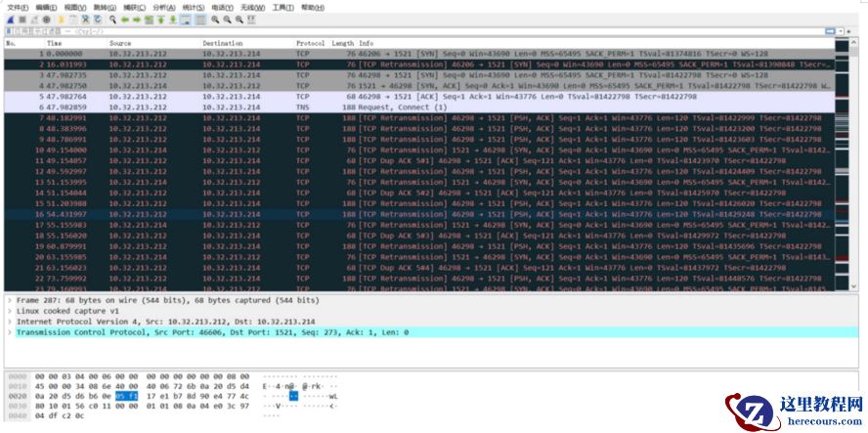Open capture options gear icon

45,19
